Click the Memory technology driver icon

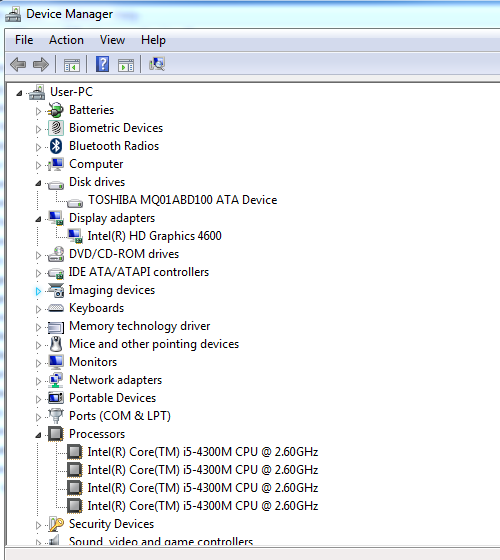click(56, 327)
